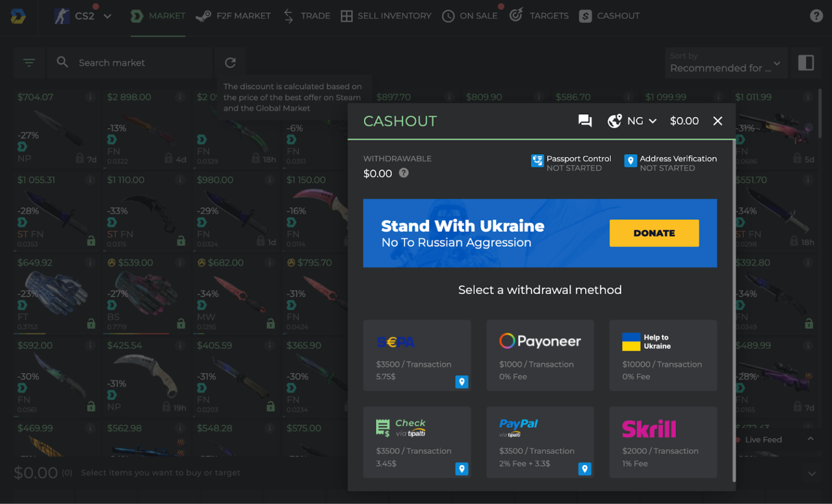Toggle the location pin on the Check tile
This screenshot has height=504, width=832.
(x=461, y=469)
